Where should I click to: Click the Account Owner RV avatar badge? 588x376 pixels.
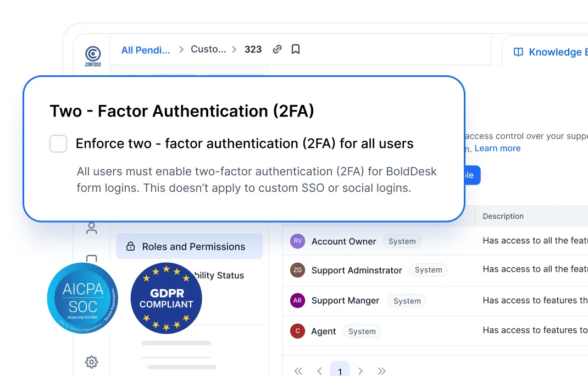[x=297, y=241]
